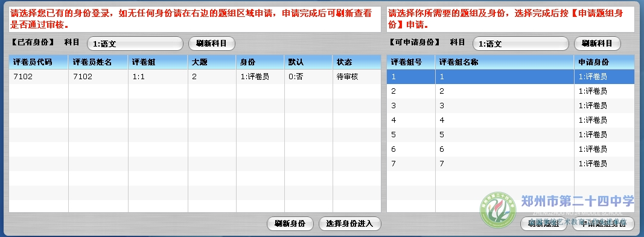Viewport: 644px width, 237px height.
Task: Click the 评卷组名称 column header
Action: coord(505,62)
